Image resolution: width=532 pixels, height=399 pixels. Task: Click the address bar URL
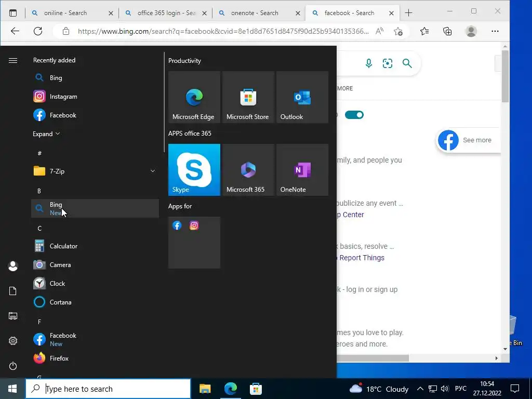(x=223, y=31)
